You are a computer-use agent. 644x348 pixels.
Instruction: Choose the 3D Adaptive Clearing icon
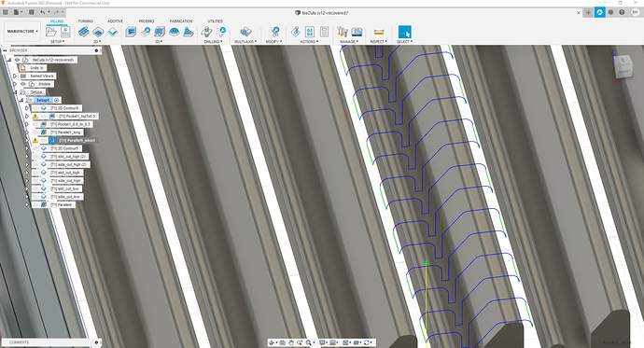[x=131, y=32]
